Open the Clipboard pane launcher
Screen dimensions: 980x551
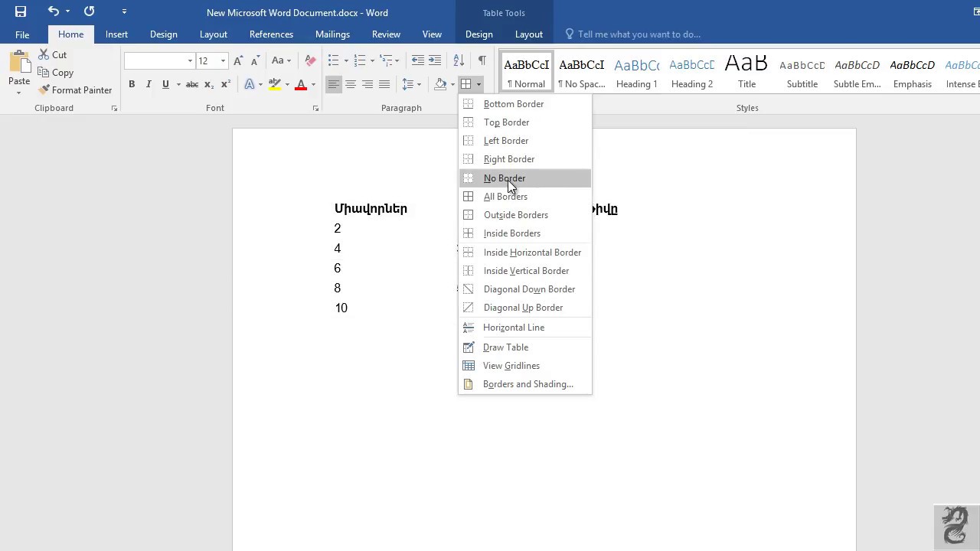tap(114, 109)
